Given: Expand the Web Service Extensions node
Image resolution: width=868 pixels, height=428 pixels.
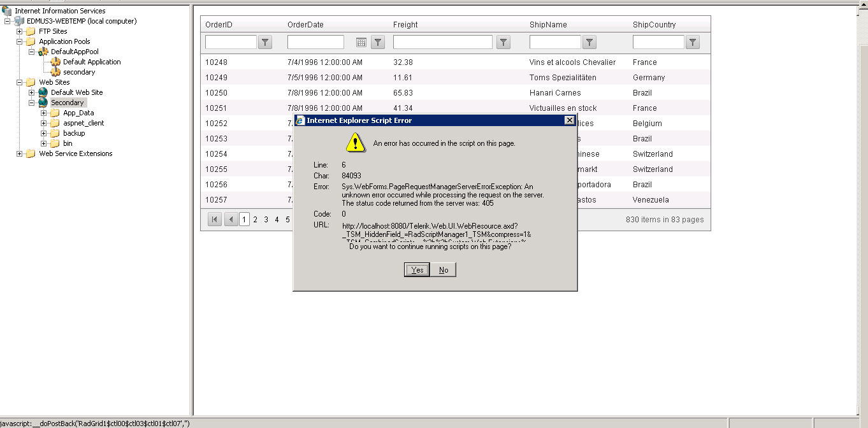Looking at the screenshot, I should (20, 153).
